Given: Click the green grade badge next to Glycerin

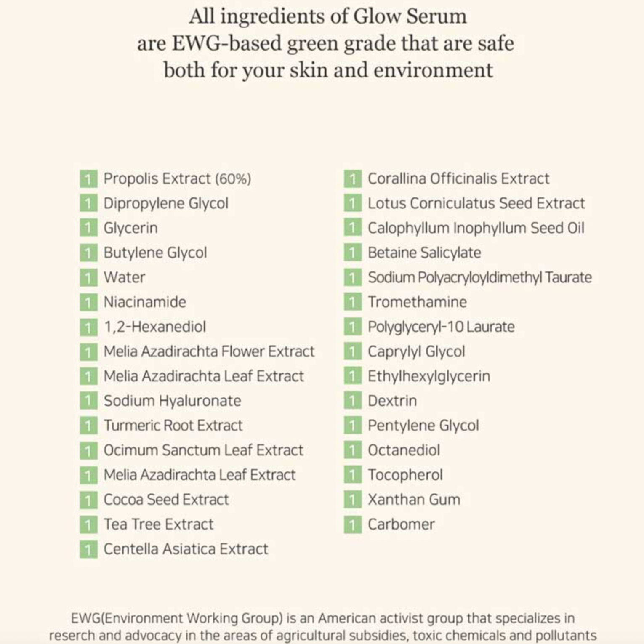Looking at the screenshot, I should click(x=88, y=228).
